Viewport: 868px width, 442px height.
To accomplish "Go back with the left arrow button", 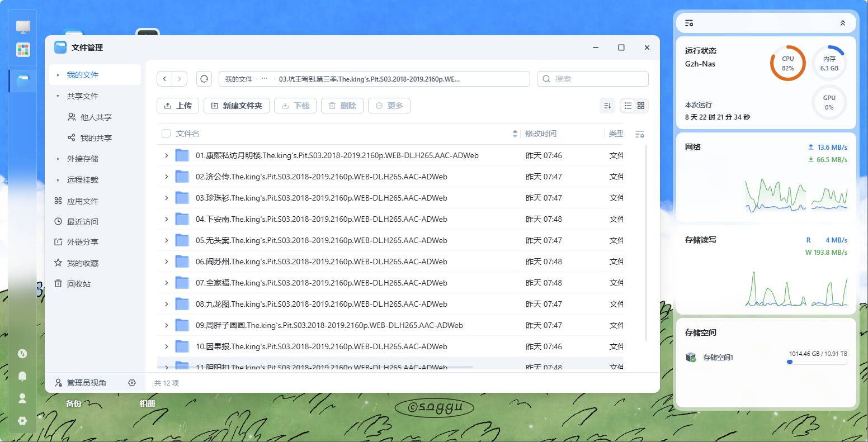I will tap(164, 79).
